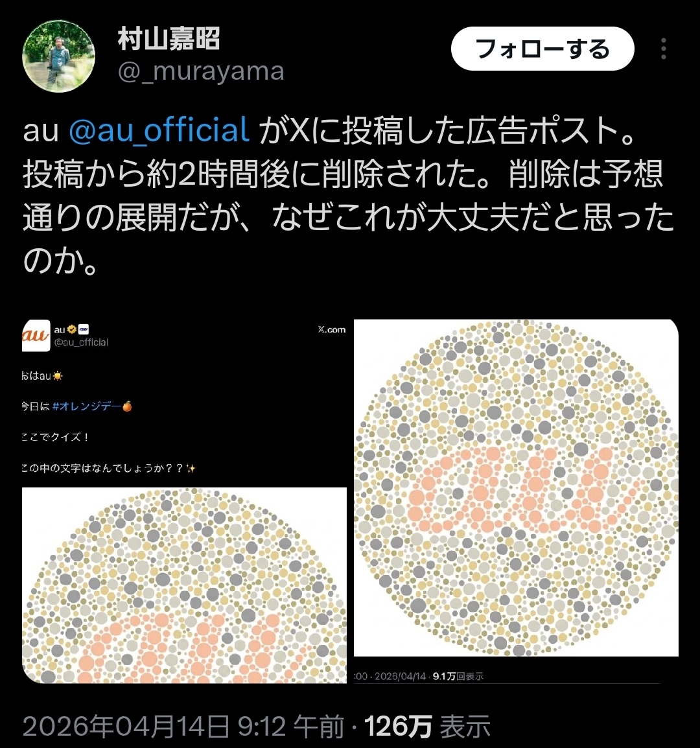The height and width of the screenshot is (748, 700).
Task: Click the 2026年04月14日 9:12 午前 timestamp
Action: click(183, 727)
